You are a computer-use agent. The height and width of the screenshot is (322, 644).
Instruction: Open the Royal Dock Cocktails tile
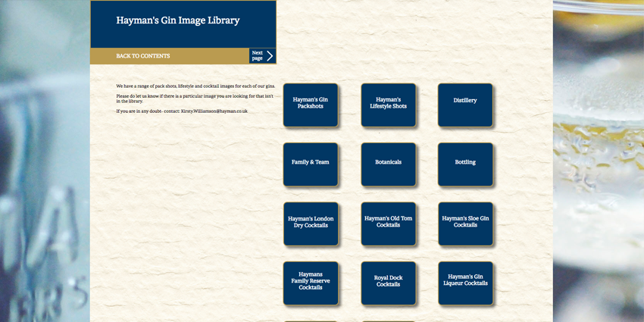pos(388,283)
